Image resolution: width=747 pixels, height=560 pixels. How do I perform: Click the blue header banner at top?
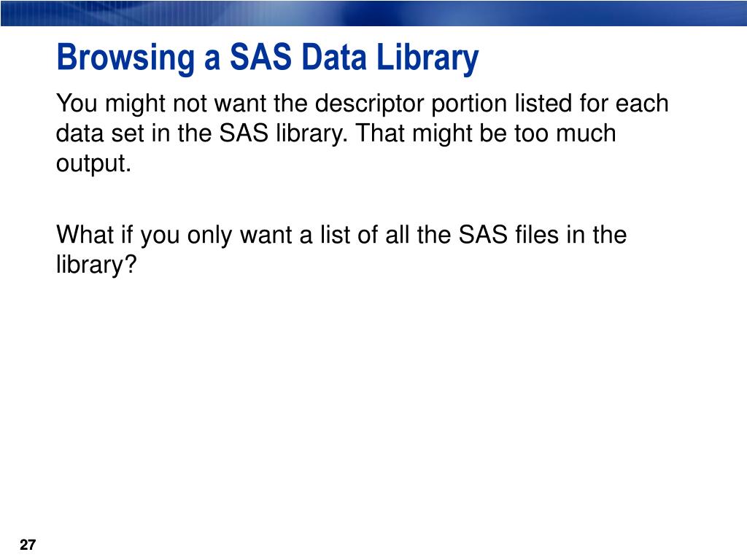click(x=373, y=13)
